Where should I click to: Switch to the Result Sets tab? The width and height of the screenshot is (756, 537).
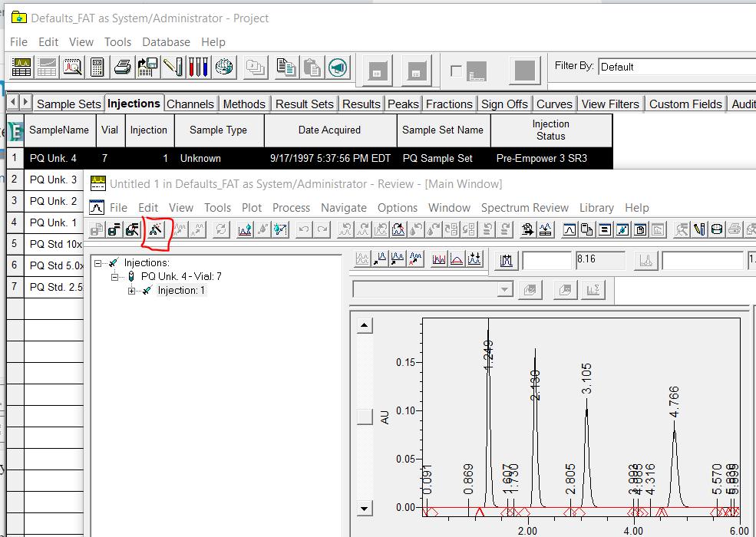(304, 104)
